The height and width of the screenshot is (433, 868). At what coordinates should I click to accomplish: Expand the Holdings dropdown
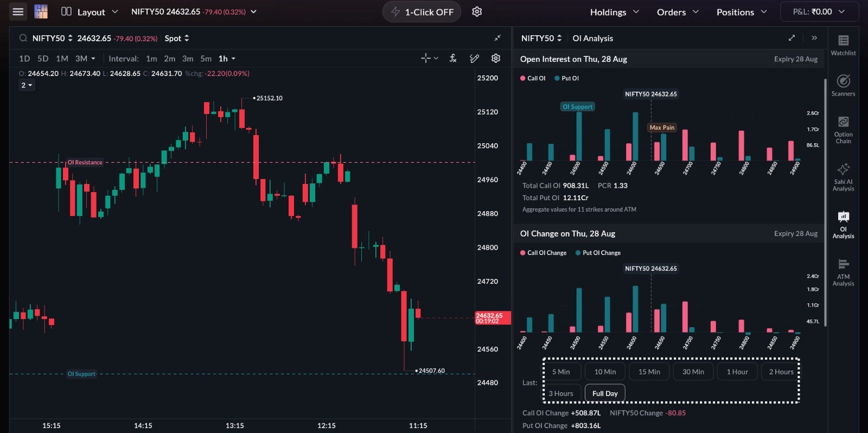coord(615,12)
